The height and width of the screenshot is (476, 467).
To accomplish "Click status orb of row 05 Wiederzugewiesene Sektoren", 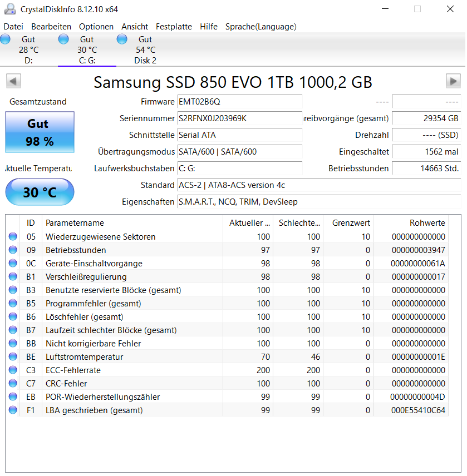I will (13, 236).
